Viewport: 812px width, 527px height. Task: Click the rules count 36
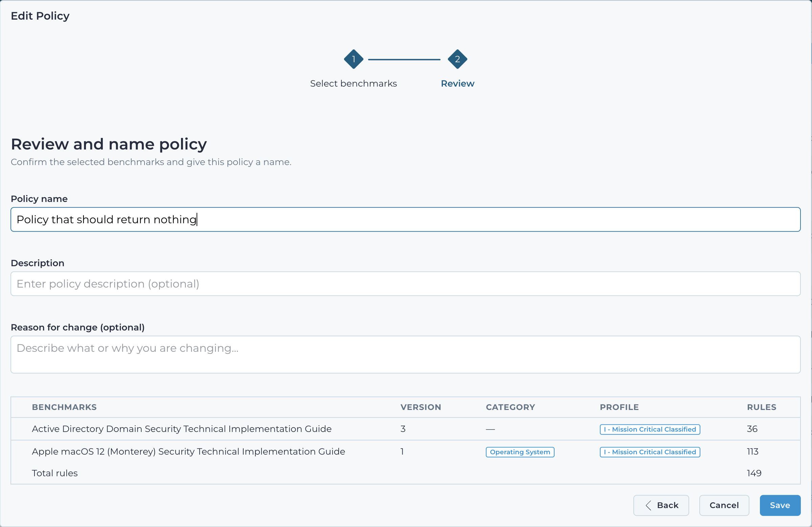752,429
